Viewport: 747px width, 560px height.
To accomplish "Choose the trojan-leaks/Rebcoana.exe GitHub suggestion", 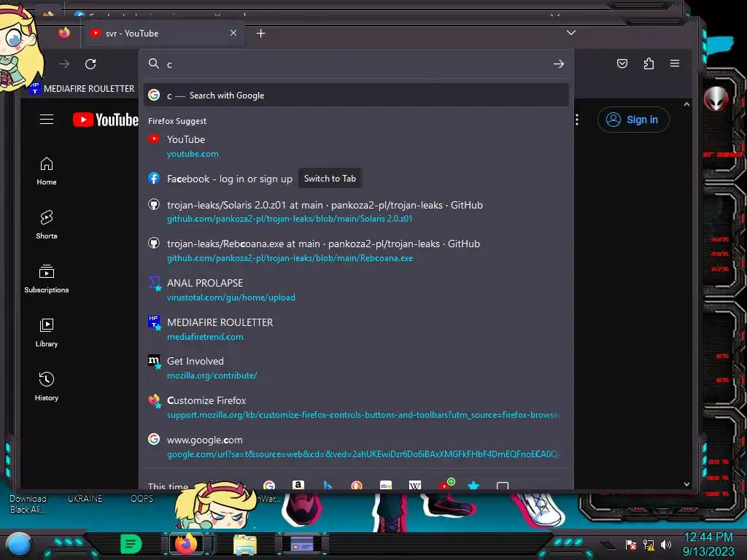I will (356, 251).
